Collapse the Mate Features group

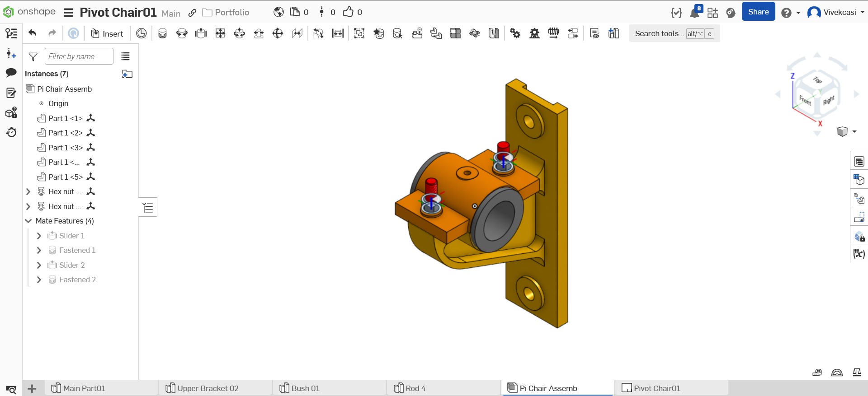point(28,221)
